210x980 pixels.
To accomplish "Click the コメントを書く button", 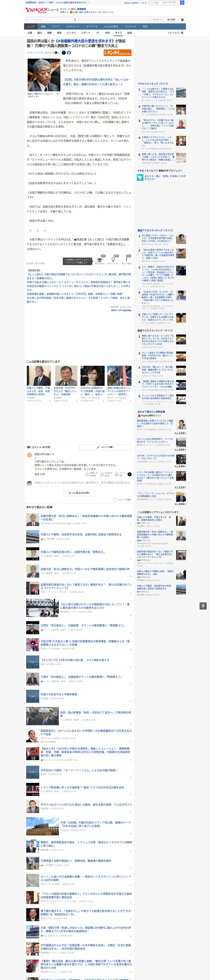I will pyautogui.click(x=105, y=447).
